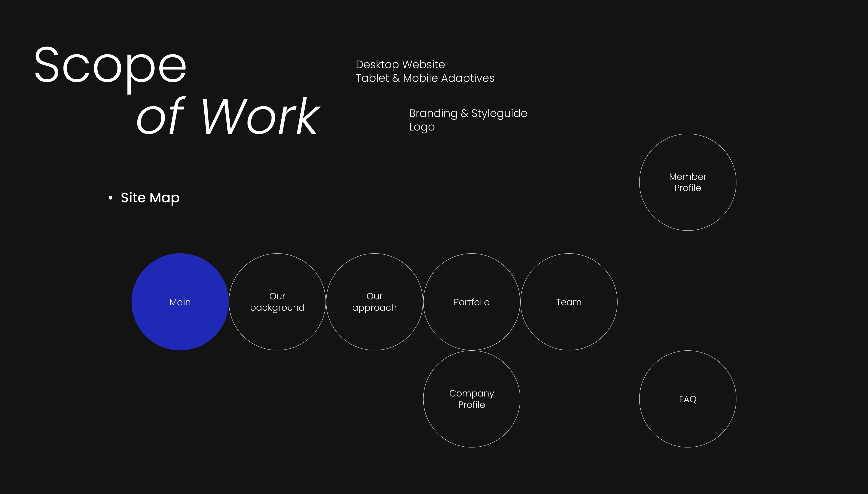Select the Logo text line
This screenshot has height=494, width=868.
(x=422, y=127)
